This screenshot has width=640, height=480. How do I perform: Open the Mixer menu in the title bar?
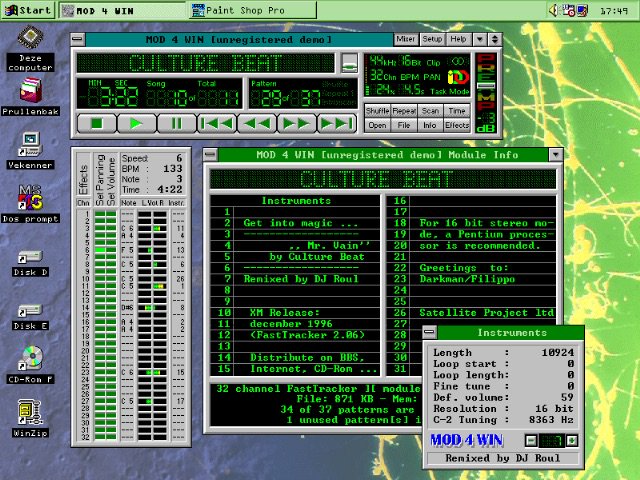click(406, 39)
